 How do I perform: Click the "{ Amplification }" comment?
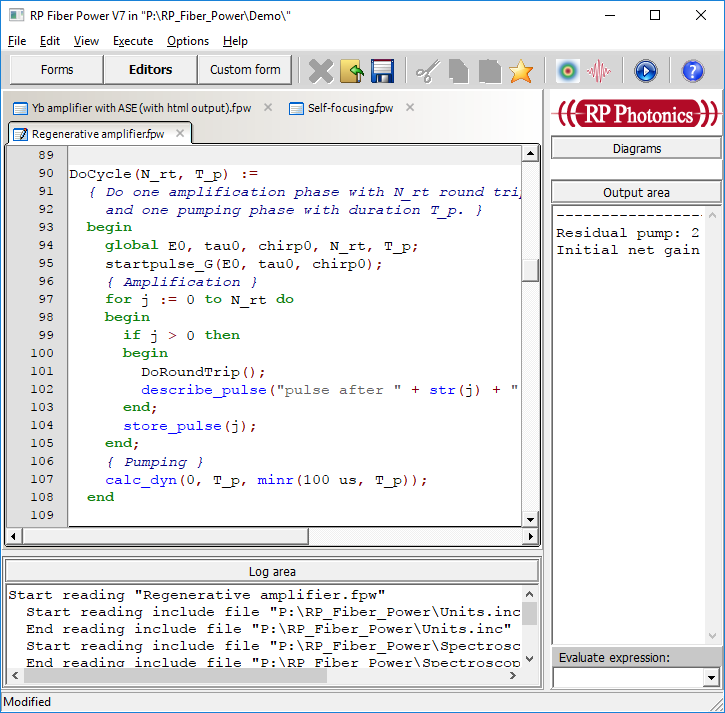pos(181,282)
